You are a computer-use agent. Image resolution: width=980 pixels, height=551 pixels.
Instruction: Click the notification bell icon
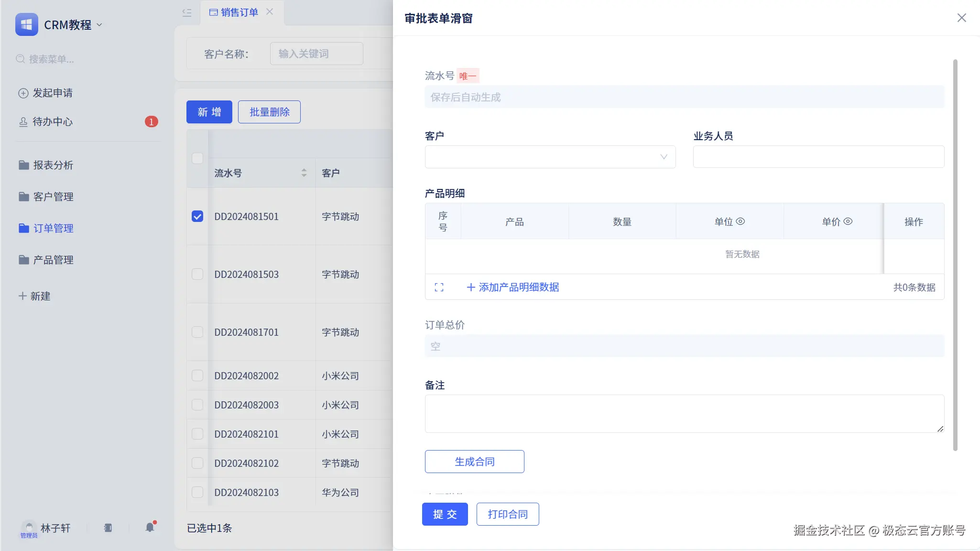tap(150, 527)
